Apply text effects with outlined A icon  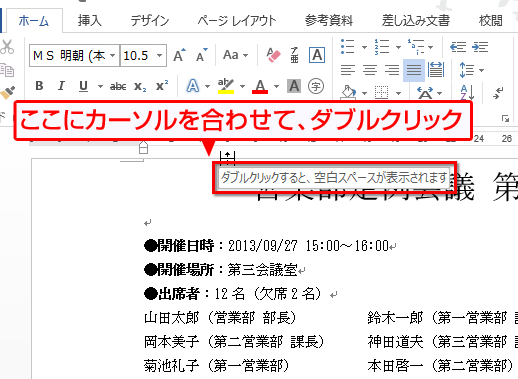pyautogui.click(x=193, y=86)
